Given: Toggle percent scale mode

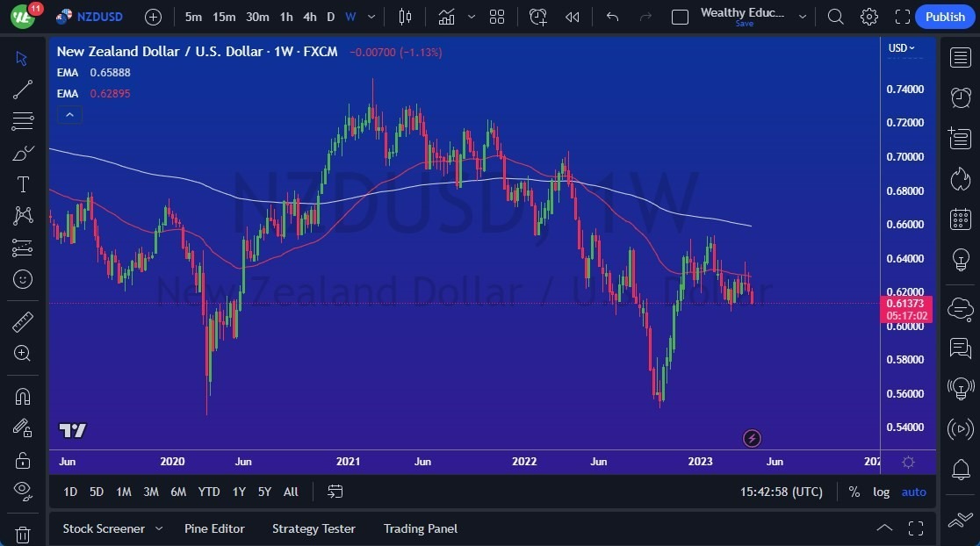Looking at the screenshot, I should click(x=854, y=492).
